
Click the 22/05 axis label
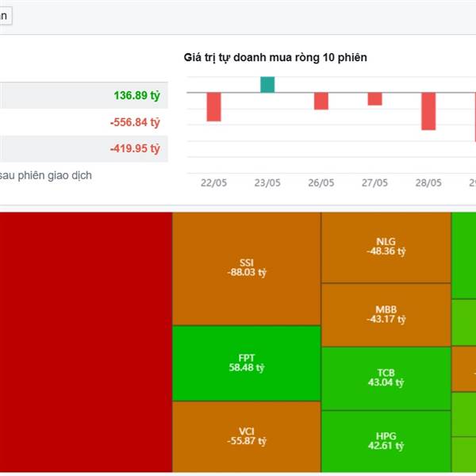click(213, 182)
